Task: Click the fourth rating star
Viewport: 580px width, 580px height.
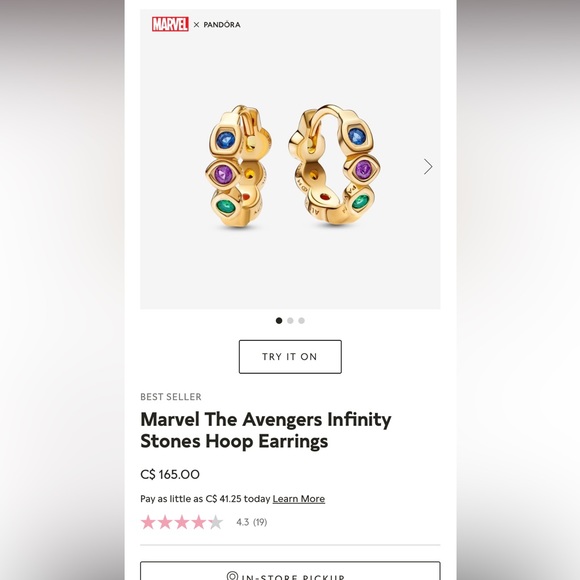Action: click(x=199, y=522)
